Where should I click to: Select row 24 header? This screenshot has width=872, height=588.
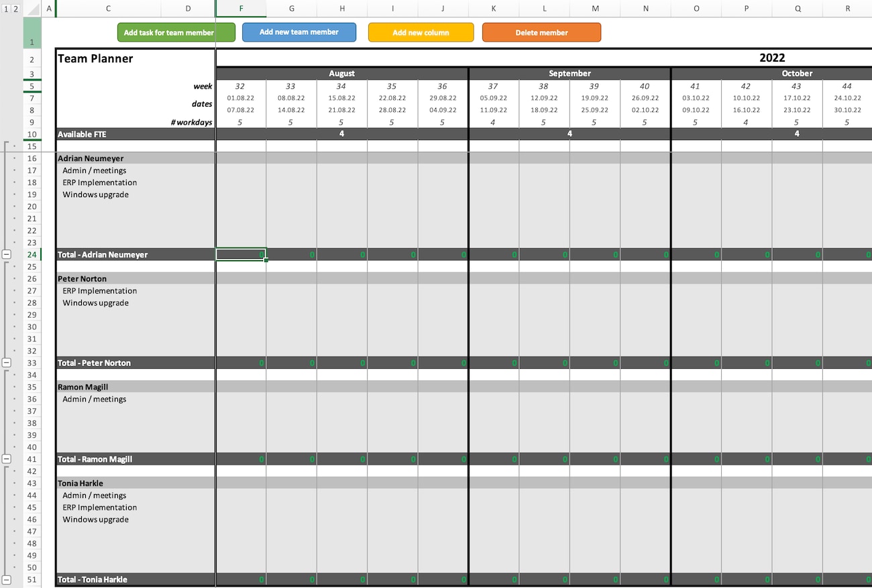pyautogui.click(x=32, y=255)
